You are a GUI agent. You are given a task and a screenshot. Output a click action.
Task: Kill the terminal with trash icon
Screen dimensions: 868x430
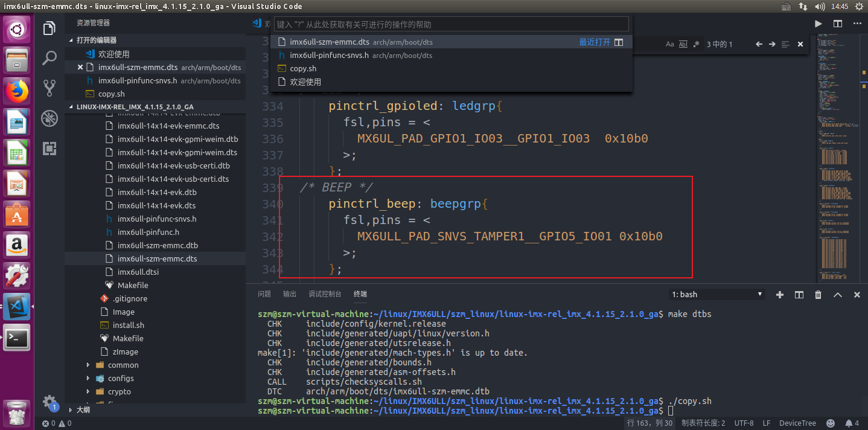(819, 295)
